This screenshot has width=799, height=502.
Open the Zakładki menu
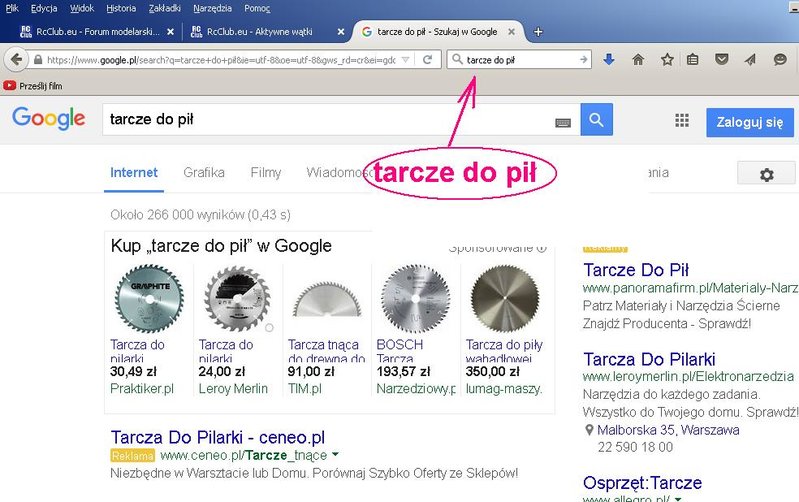tap(165, 8)
